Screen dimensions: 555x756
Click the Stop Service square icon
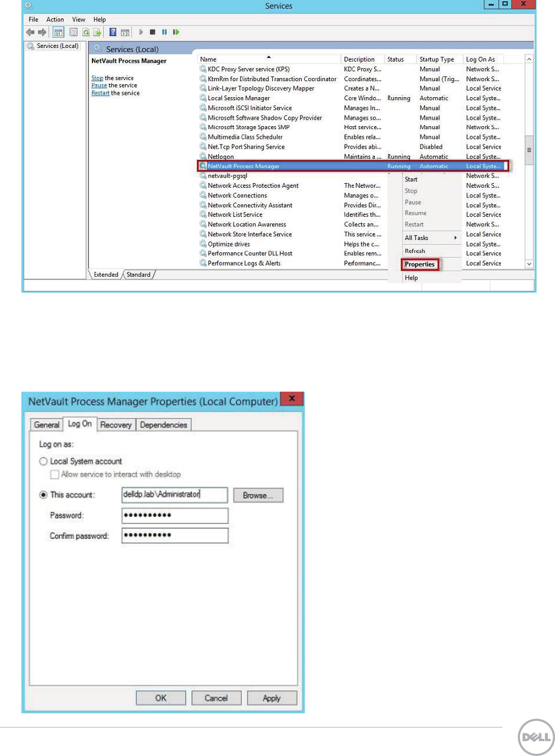click(x=152, y=32)
